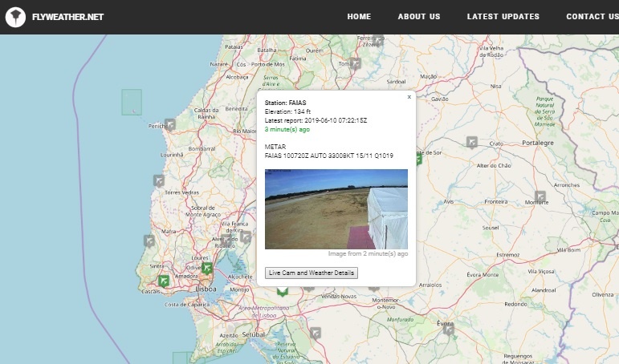Click the Setúbal label on the map
The height and width of the screenshot is (364, 619).
(x=254, y=334)
